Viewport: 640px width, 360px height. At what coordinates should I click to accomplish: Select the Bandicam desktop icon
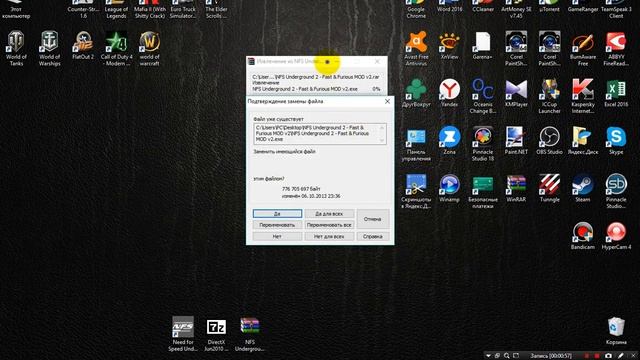point(583,236)
